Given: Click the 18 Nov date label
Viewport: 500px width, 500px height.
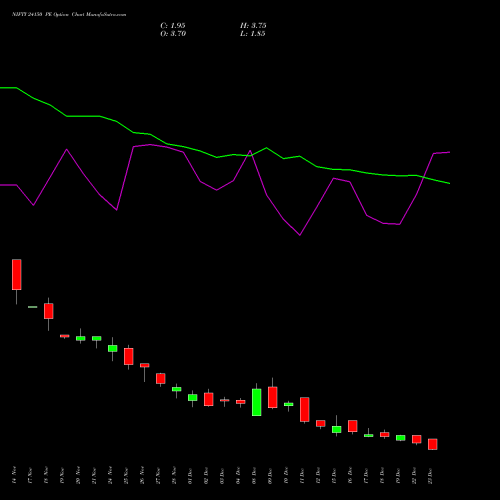Looking at the screenshot, I should (46, 475).
